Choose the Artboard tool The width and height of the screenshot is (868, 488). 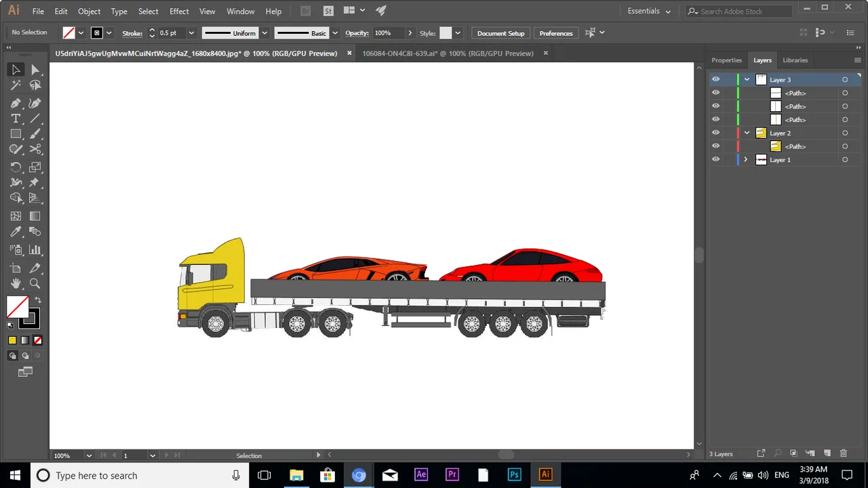coord(16,268)
